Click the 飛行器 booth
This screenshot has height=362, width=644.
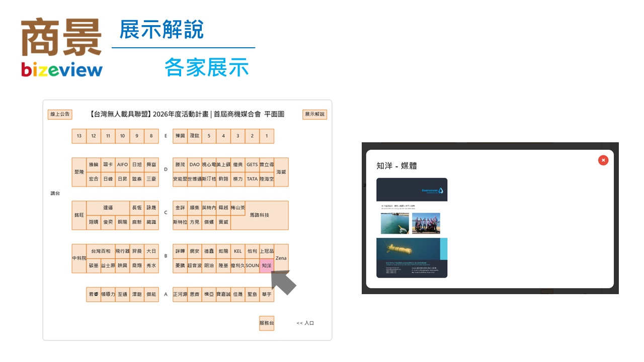tap(122, 251)
